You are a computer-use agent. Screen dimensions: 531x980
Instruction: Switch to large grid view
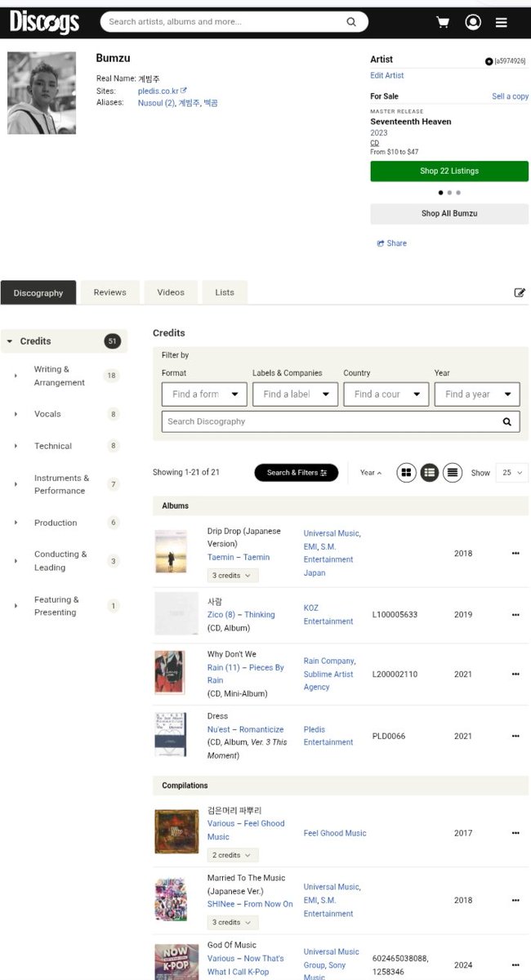tap(406, 473)
